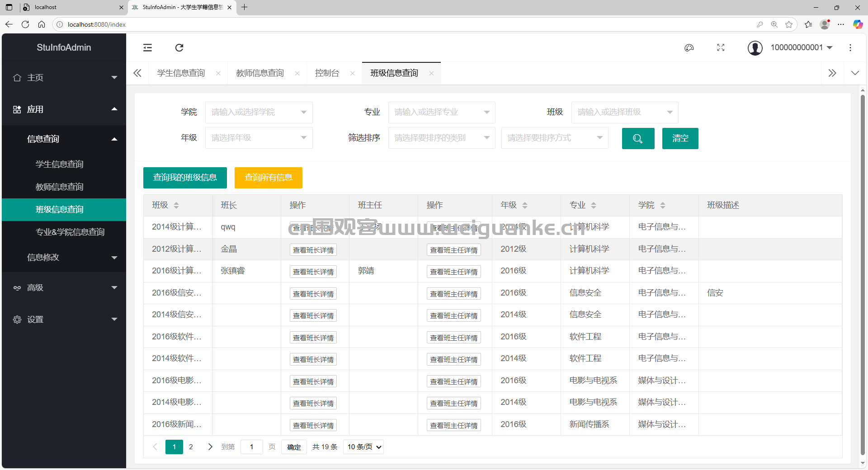Go to page 2 in pagination
The height and width of the screenshot is (470, 868).
click(191, 446)
